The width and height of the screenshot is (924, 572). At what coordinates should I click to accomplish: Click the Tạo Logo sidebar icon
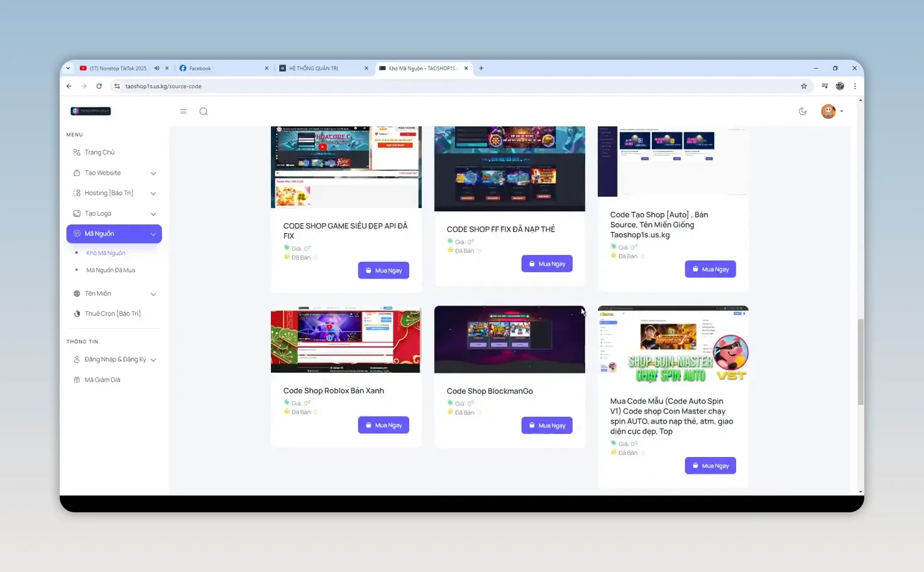click(x=77, y=214)
